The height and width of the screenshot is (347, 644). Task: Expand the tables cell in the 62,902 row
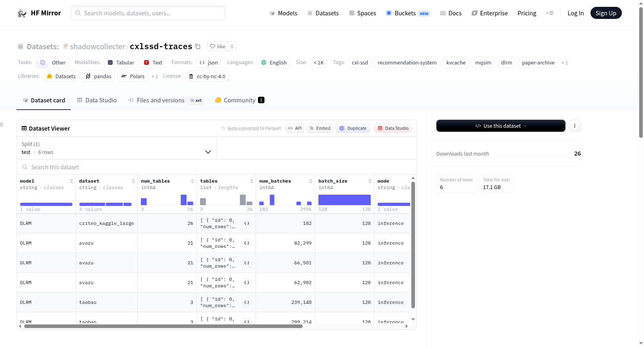pyautogui.click(x=247, y=283)
